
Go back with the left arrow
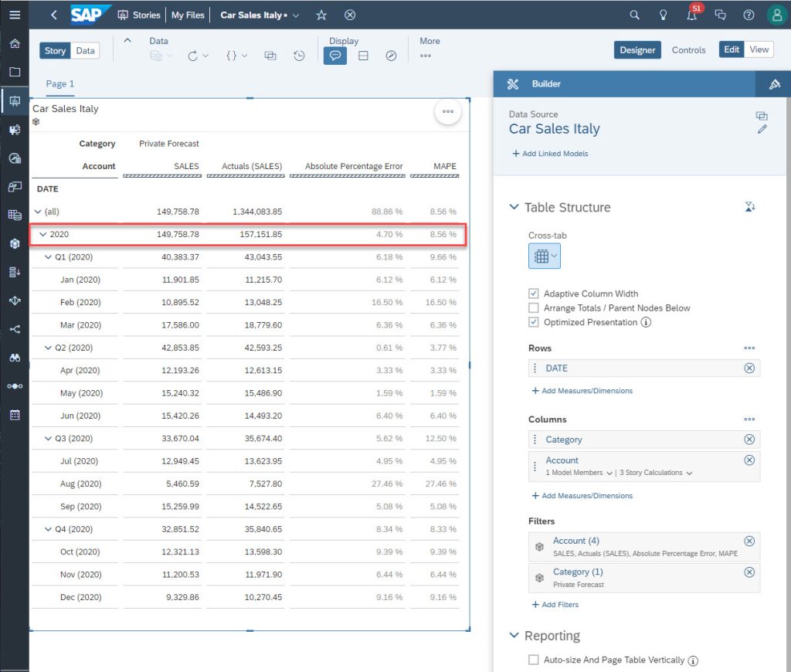coord(54,15)
